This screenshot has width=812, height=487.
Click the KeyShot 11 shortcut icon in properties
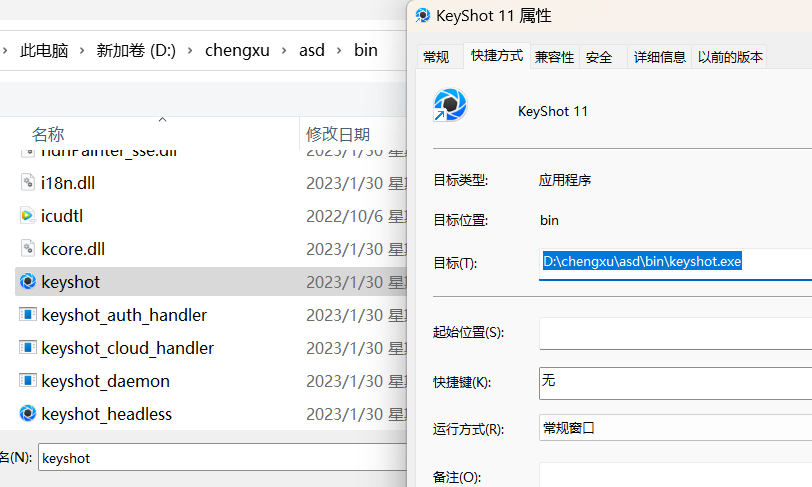tap(450, 106)
